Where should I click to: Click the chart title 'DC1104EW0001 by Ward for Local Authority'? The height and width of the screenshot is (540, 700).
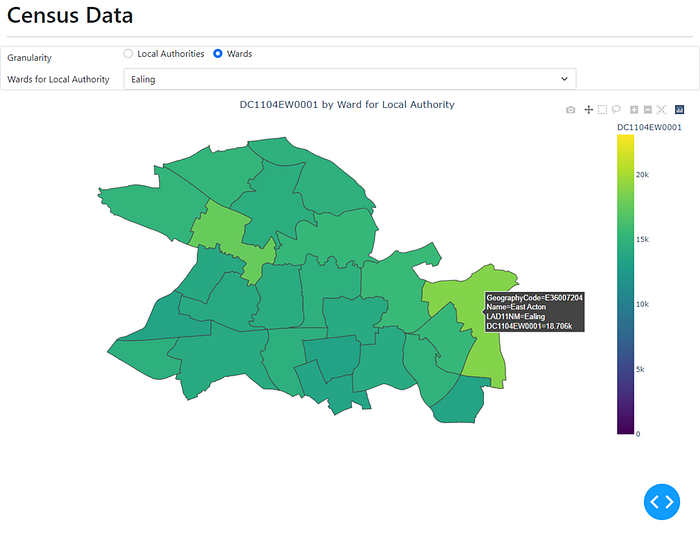[347, 105]
